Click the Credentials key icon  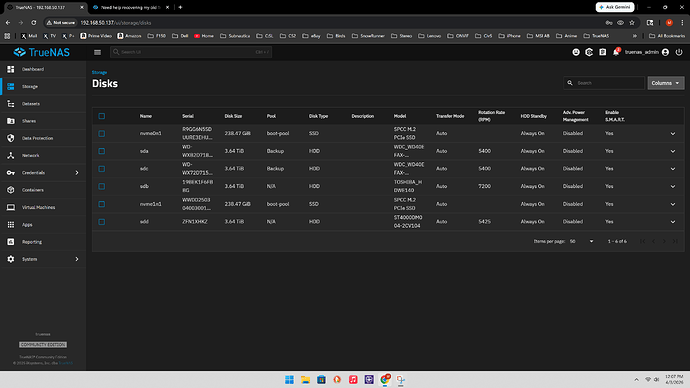(x=11, y=173)
